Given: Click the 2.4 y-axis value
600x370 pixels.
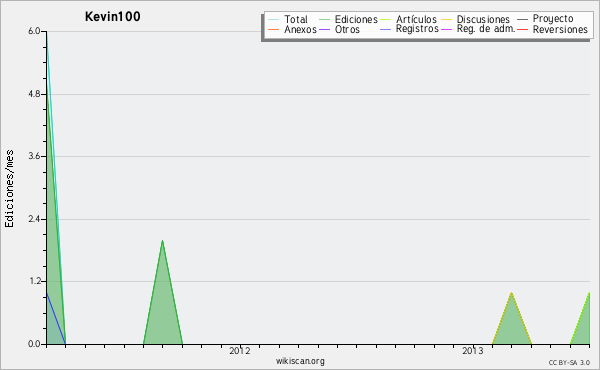Looking at the screenshot, I should pyautogui.click(x=34, y=219).
